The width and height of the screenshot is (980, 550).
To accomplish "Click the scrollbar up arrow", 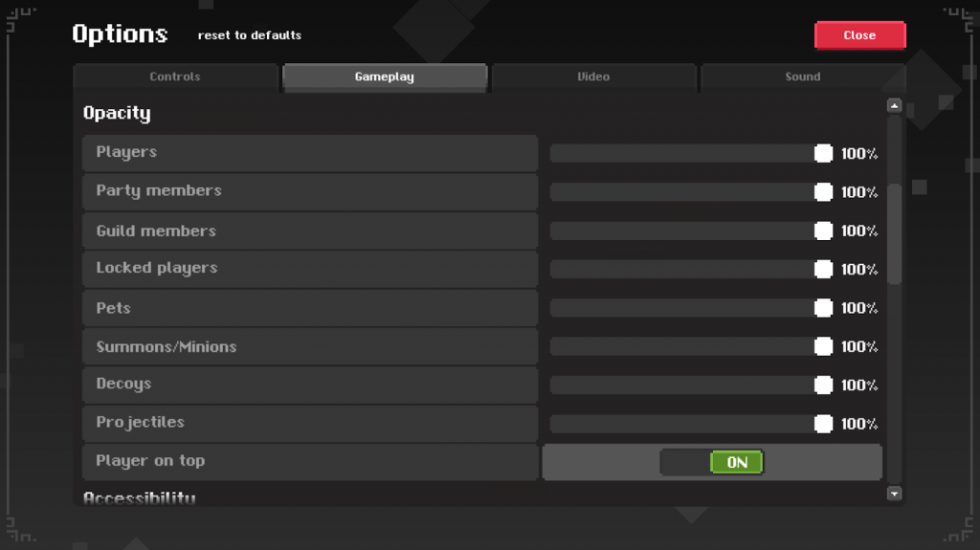I will [x=895, y=105].
